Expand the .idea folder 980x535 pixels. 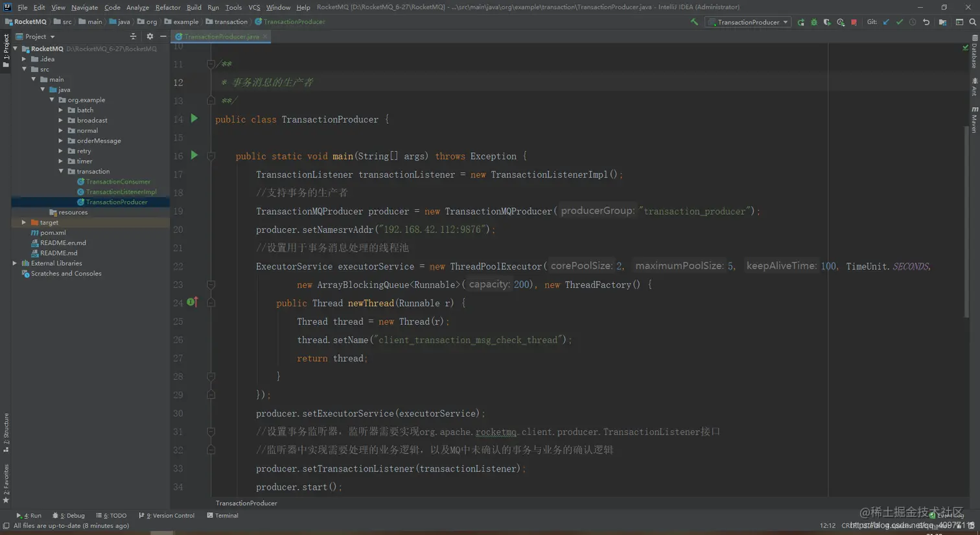point(25,59)
